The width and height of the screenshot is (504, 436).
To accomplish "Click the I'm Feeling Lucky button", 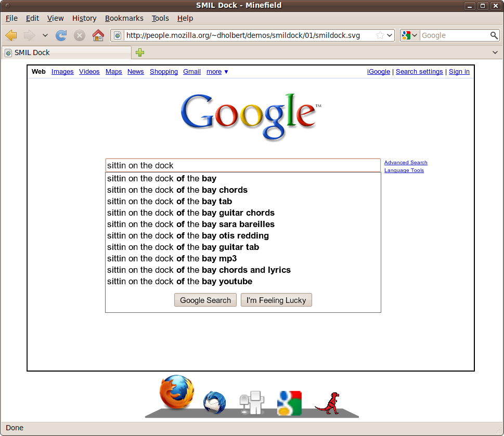I will [x=276, y=300].
